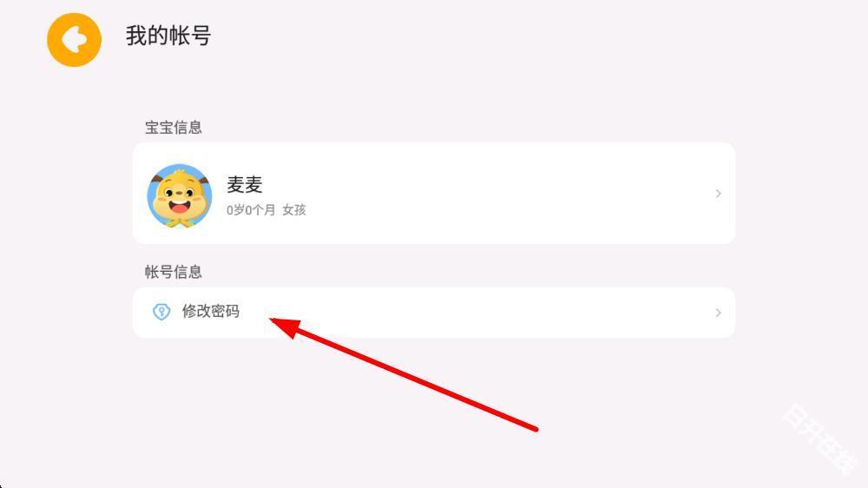Screen dimensions: 868x488
Task: Click the white back-arrow glyph inside the orange circle
Action: [x=74, y=40]
